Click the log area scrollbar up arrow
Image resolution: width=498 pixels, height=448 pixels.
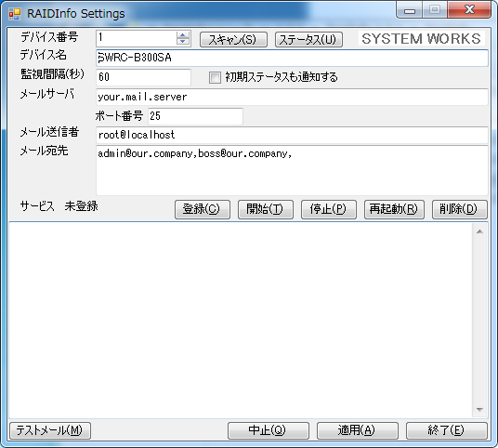click(x=479, y=231)
